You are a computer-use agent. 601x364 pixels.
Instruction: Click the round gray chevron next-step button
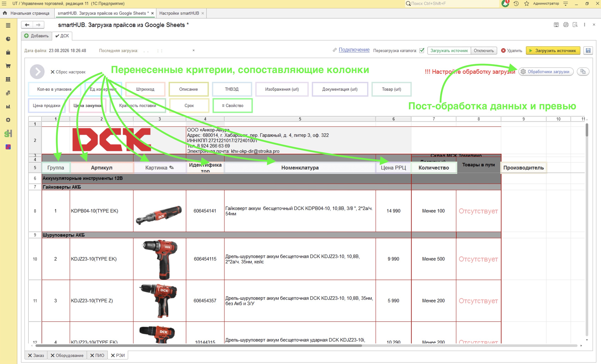37,72
